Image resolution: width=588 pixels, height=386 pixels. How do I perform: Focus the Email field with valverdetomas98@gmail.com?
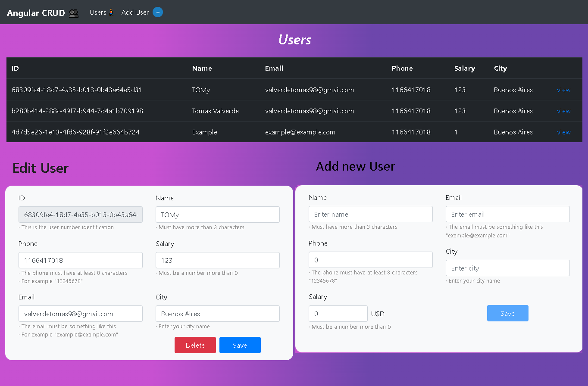[x=80, y=314]
